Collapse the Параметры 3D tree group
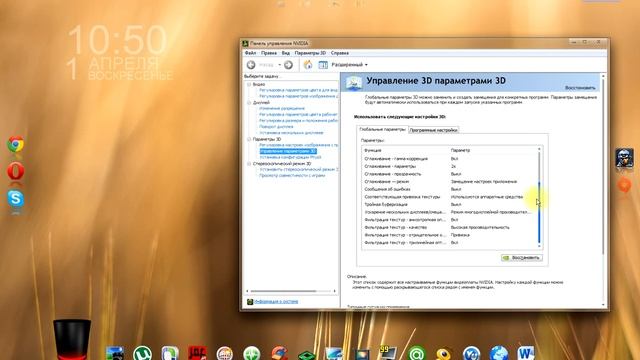The height and width of the screenshot is (360, 640). (249, 139)
